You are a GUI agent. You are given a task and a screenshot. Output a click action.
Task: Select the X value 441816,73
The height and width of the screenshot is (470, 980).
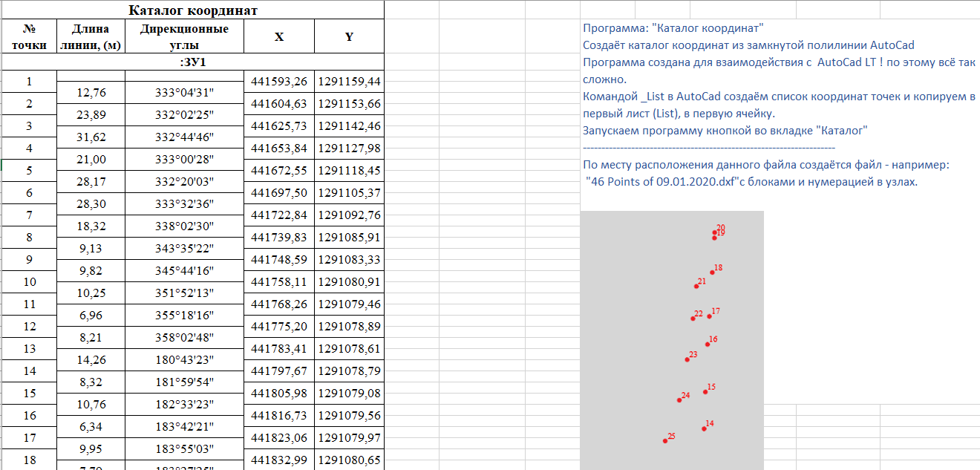tap(278, 416)
